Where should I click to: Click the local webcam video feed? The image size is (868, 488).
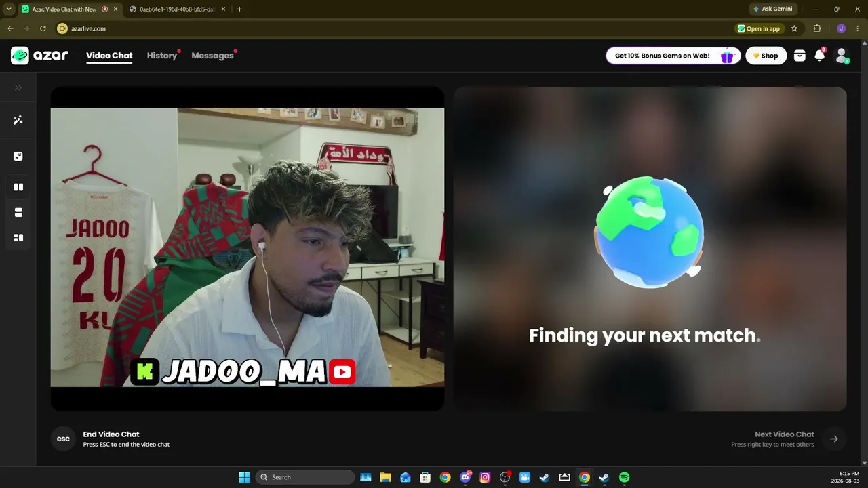(x=248, y=248)
